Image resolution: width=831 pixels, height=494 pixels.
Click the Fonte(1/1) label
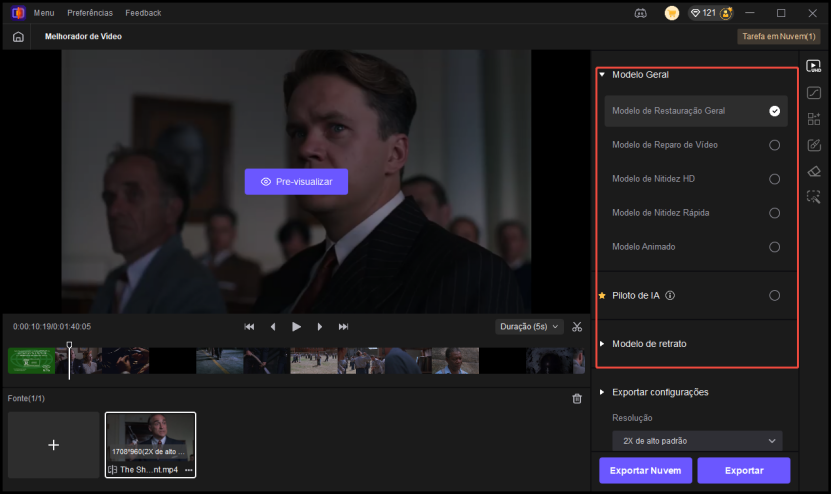26,399
